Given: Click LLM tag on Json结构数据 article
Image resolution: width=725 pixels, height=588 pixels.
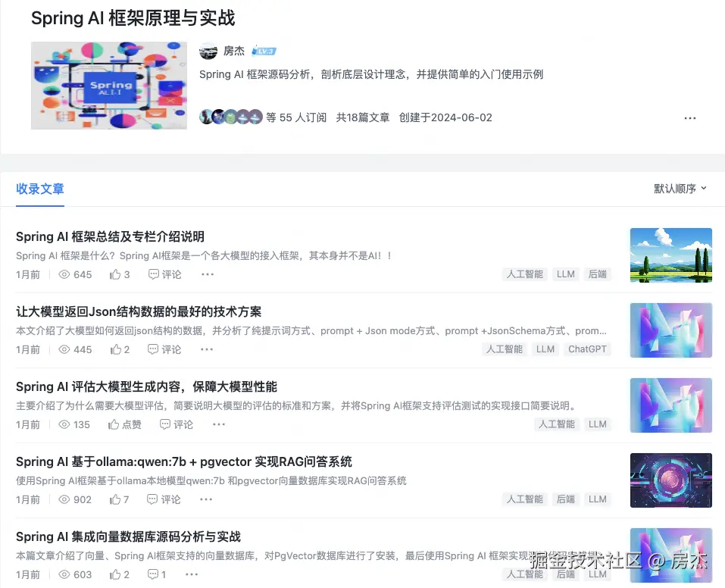Looking at the screenshot, I should (545, 349).
